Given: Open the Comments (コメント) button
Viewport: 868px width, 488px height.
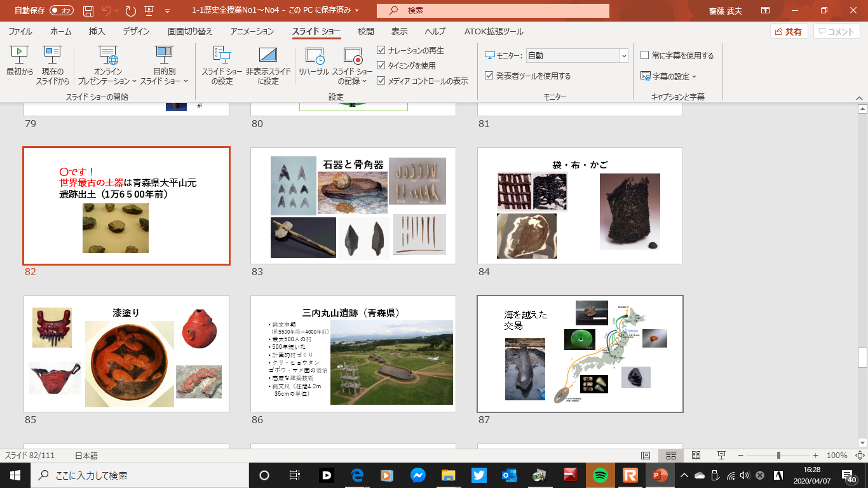Looking at the screenshot, I should point(837,32).
